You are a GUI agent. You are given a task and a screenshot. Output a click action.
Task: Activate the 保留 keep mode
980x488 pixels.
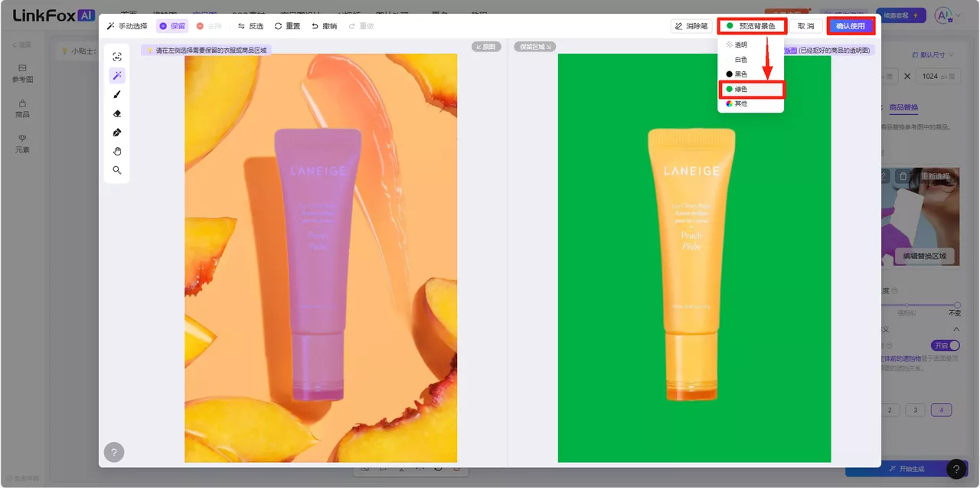click(x=172, y=26)
